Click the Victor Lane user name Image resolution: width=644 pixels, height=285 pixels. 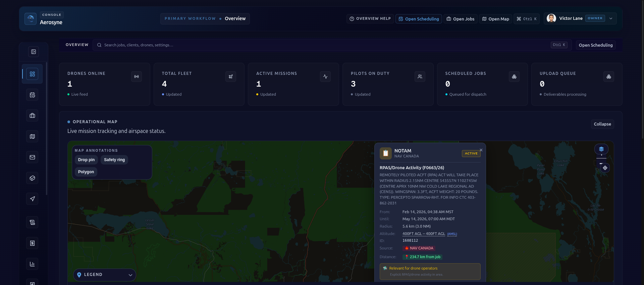571,18
